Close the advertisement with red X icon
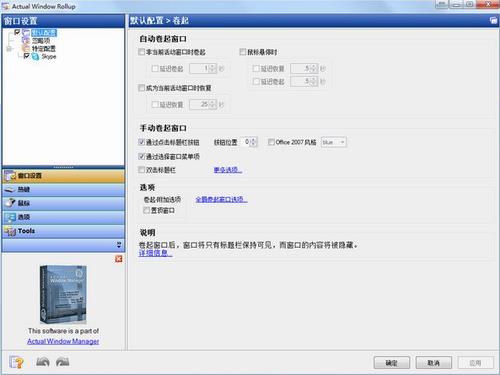Viewport: 500px width, 375px height. (x=118, y=259)
